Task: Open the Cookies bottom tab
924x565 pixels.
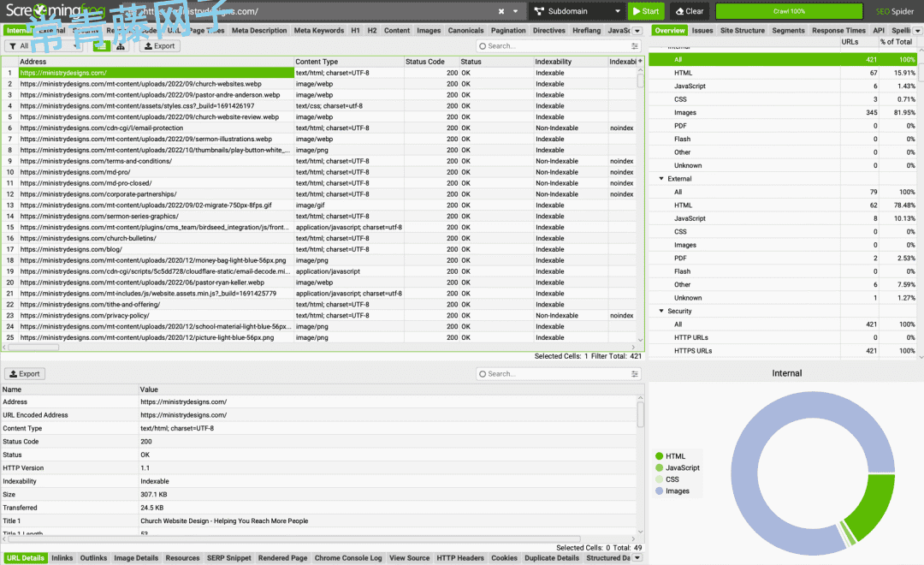Action: [505, 558]
